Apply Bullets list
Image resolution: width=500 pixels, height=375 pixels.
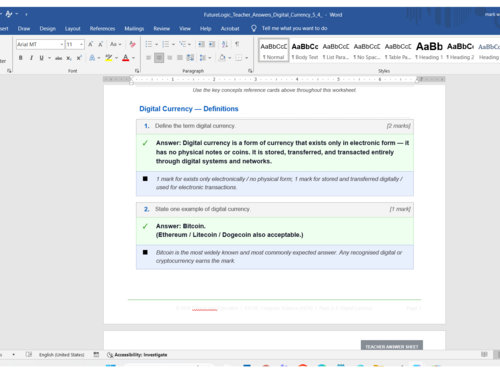[149, 44]
